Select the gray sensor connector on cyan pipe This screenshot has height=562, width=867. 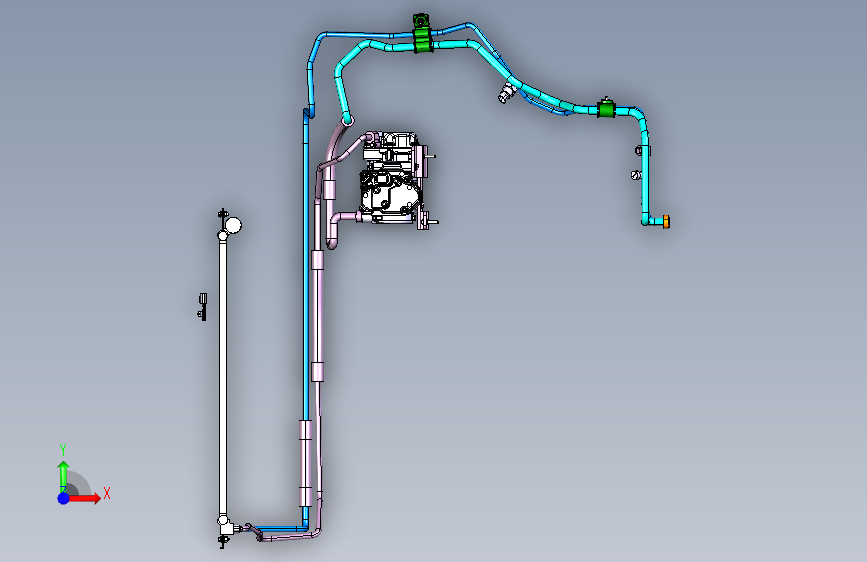[x=506, y=93]
